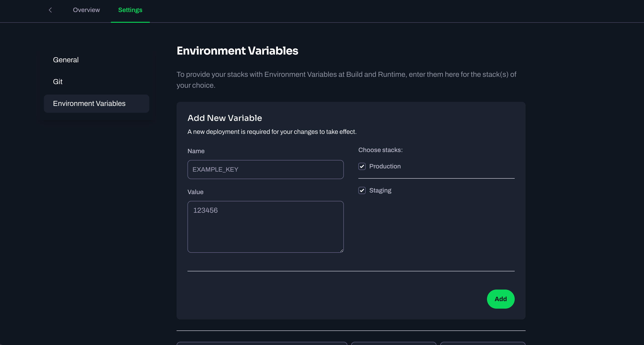Click the Production label text
The height and width of the screenshot is (345, 644).
[x=385, y=166]
